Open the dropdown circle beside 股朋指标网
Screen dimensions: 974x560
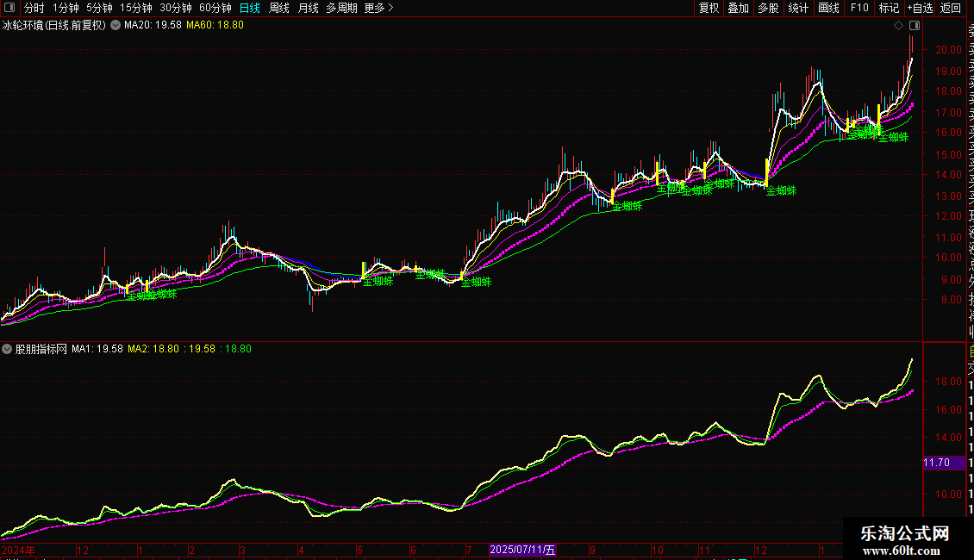(7, 349)
